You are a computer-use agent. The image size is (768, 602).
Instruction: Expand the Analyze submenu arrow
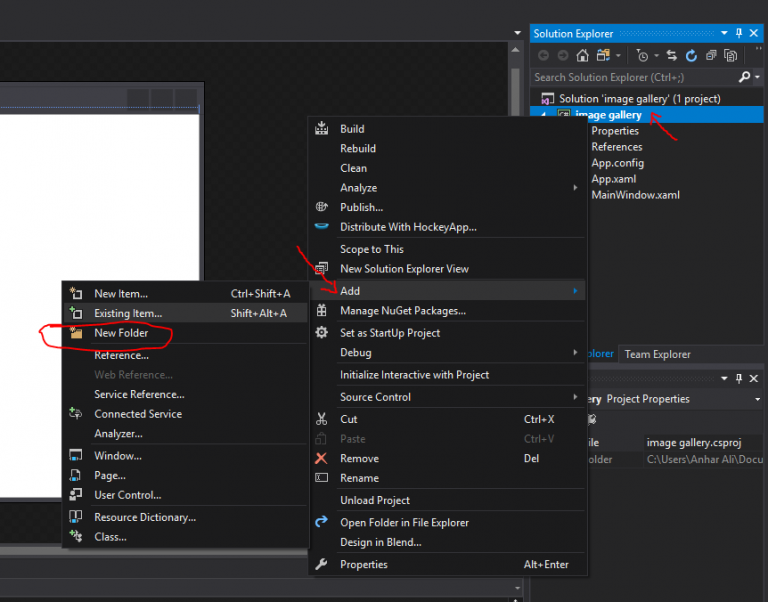click(576, 187)
